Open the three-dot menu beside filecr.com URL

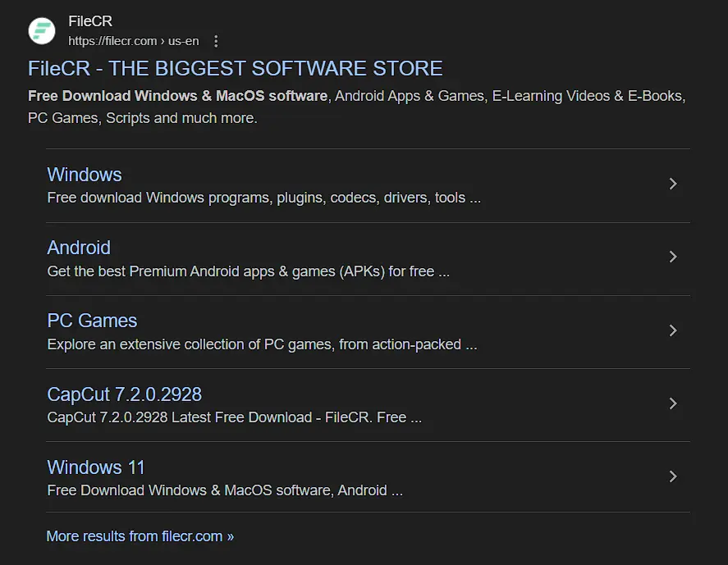[x=216, y=41]
